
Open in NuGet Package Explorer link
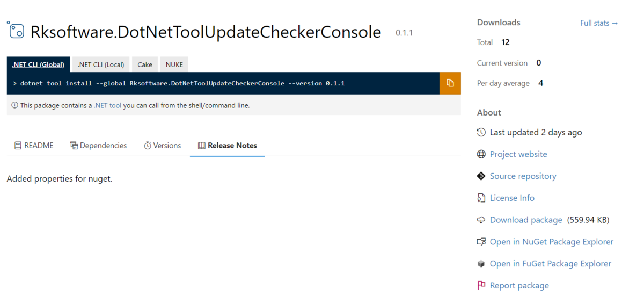click(x=551, y=242)
